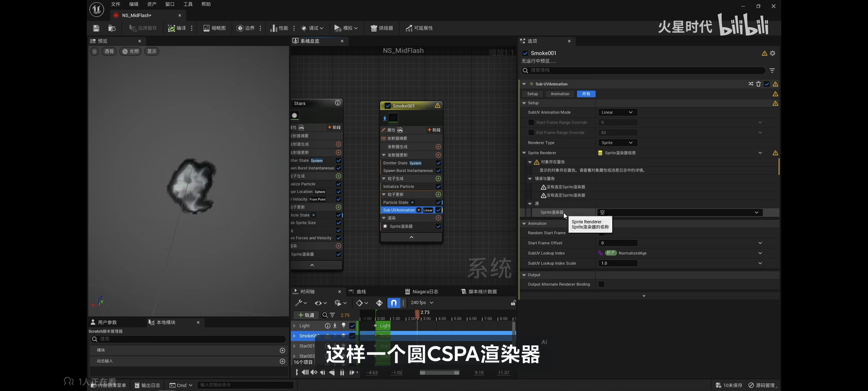The height and width of the screenshot is (391, 868).
Task: Open SubUV Animation Mode Linear dropdown
Action: (617, 112)
